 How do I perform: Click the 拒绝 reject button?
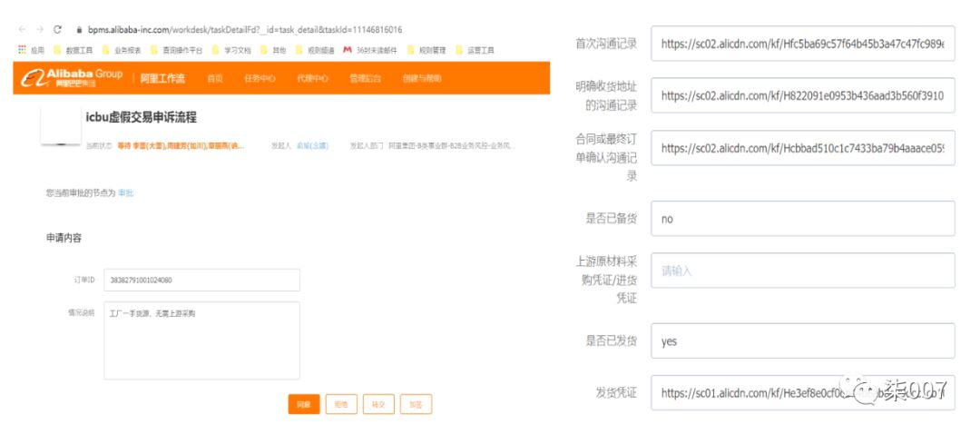pyautogui.click(x=341, y=405)
